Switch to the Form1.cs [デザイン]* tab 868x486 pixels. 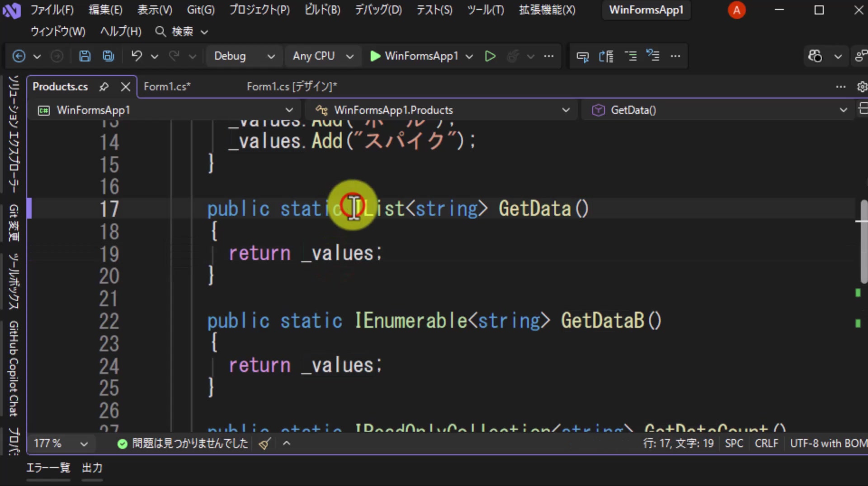point(292,86)
